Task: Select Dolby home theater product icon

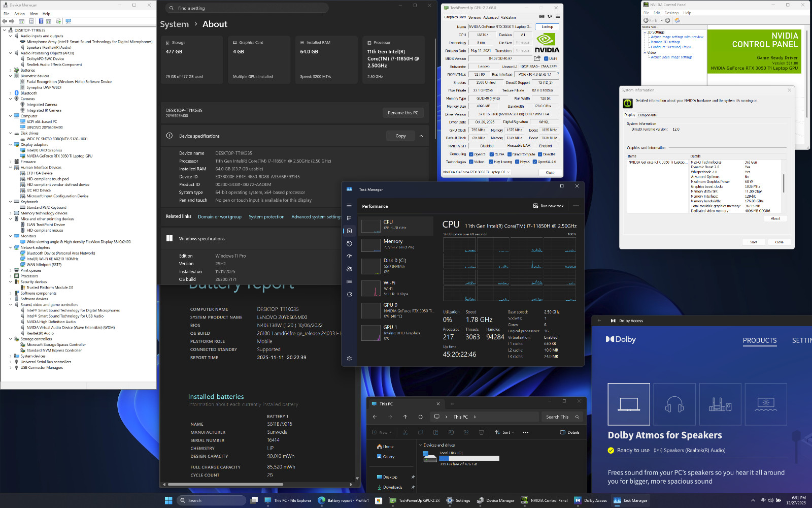Action: 720,404
